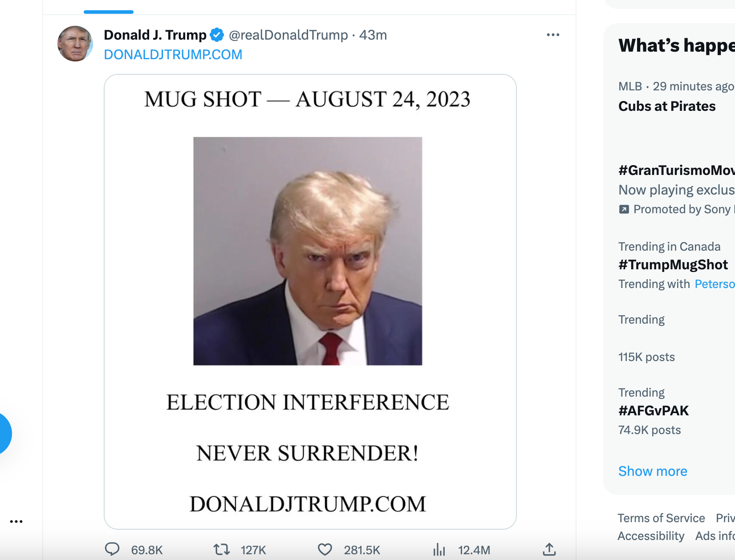This screenshot has width=735, height=560.
Task: Click the reply speech bubble icon
Action: tap(112, 549)
